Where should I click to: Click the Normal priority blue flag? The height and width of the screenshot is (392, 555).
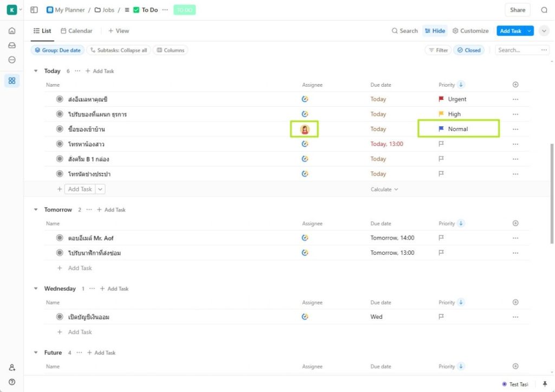[x=441, y=129]
